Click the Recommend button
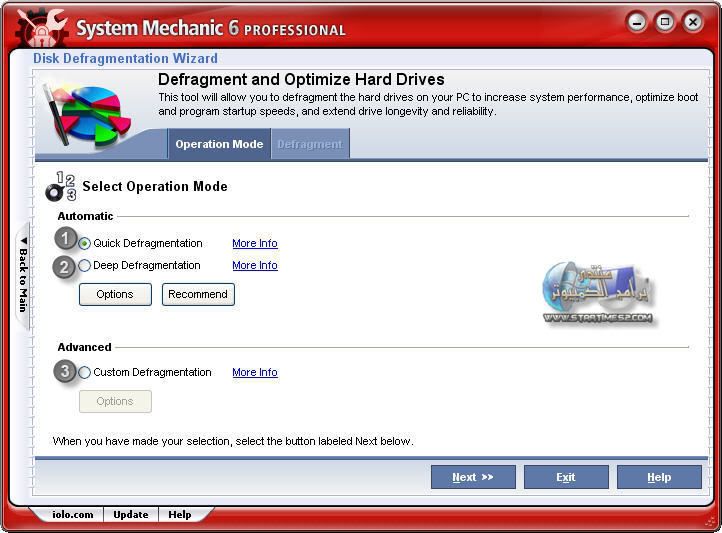This screenshot has width=722, height=533. click(198, 294)
